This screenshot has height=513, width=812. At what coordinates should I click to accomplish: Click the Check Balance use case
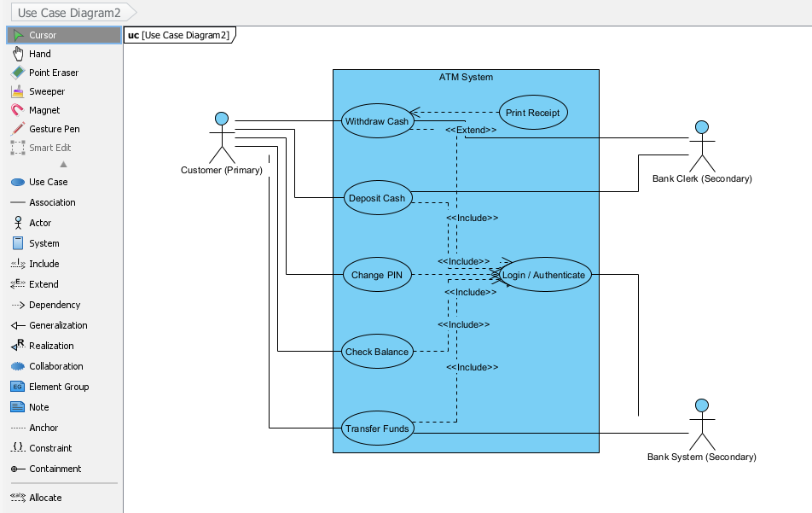377,352
